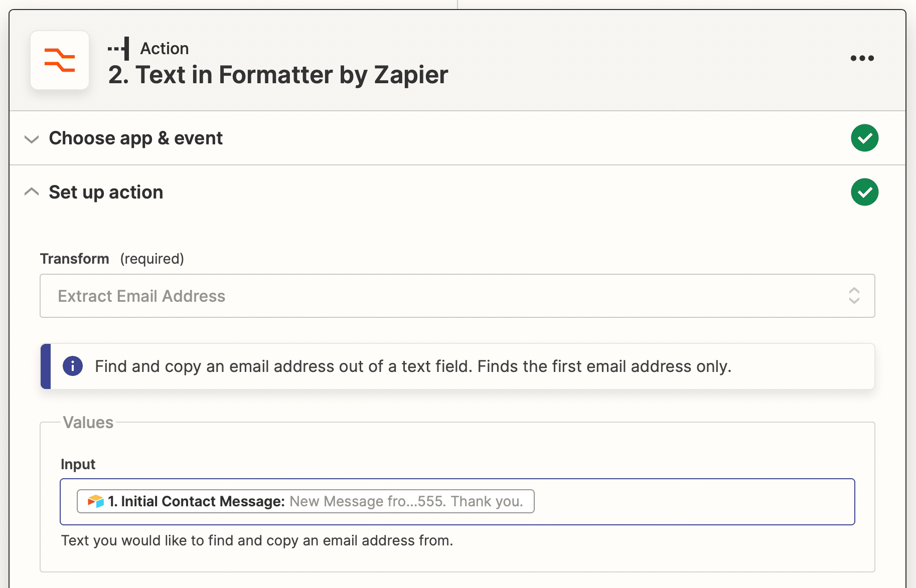Click the green checkmark beside Choose app & event
This screenshot has height=588, width=916.
coord(864,138)
